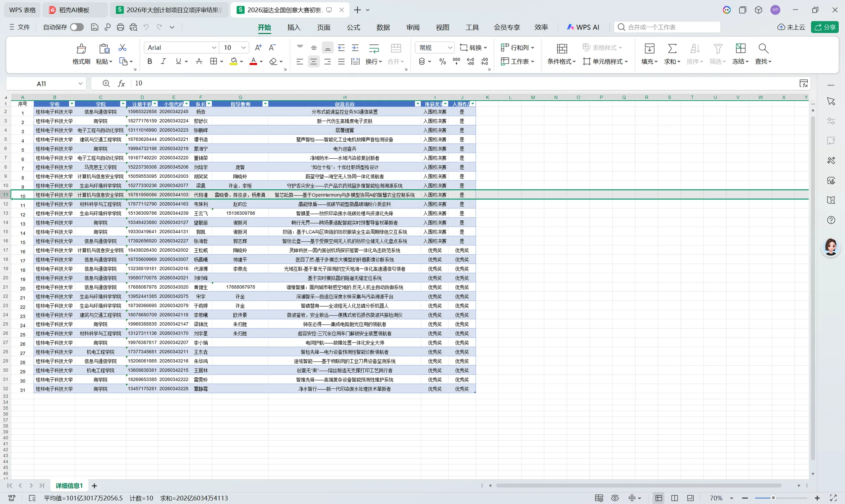Click the print icon in quick toolbar

(120, 27)
